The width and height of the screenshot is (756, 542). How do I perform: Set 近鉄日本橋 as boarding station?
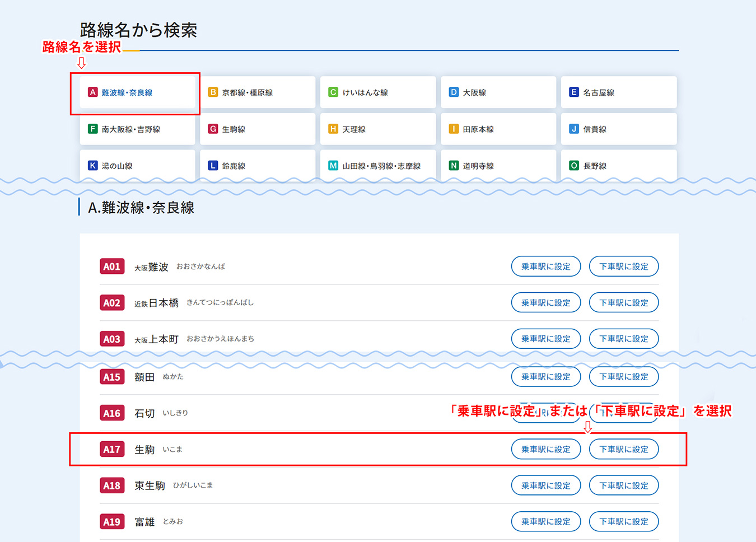click(x=545, y=303)
